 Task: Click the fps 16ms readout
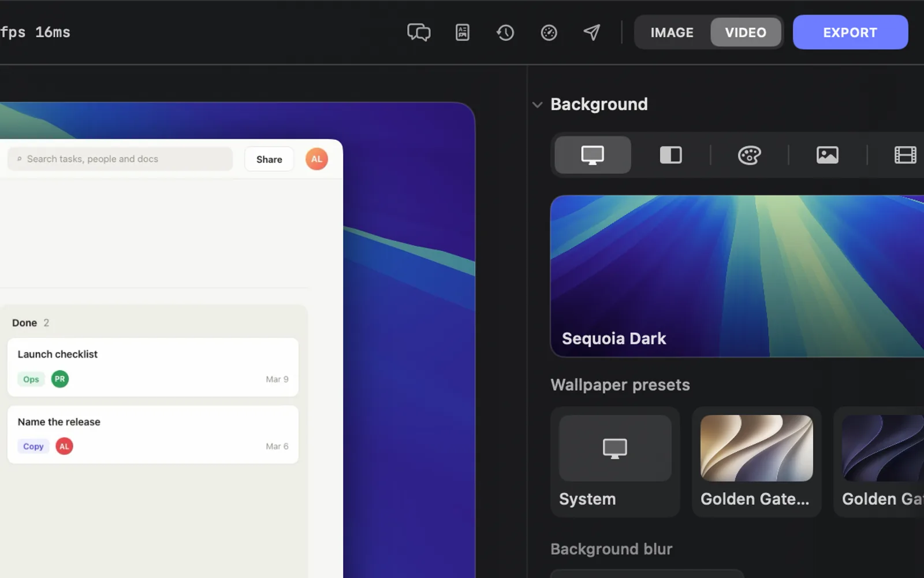point(35,32)
